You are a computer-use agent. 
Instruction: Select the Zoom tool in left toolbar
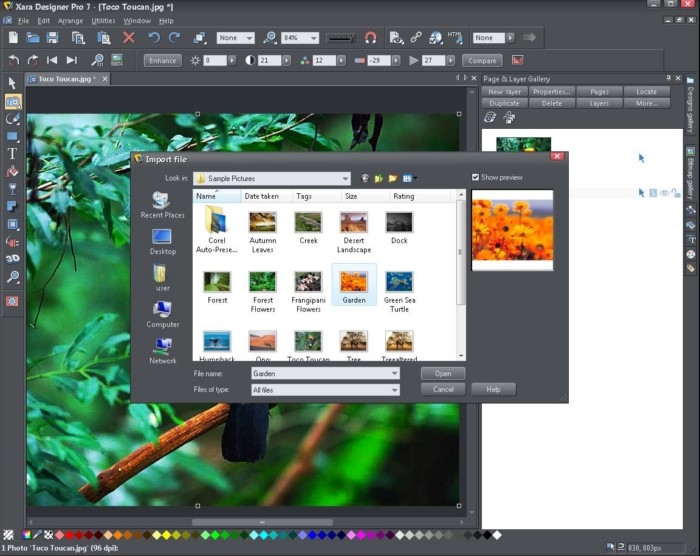point(12,277)
